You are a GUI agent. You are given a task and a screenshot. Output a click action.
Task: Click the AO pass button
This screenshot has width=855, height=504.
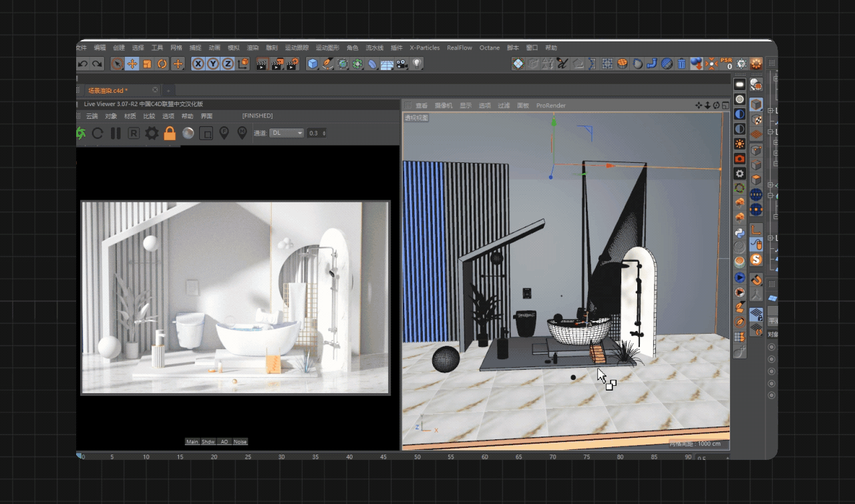pos(224,442)
